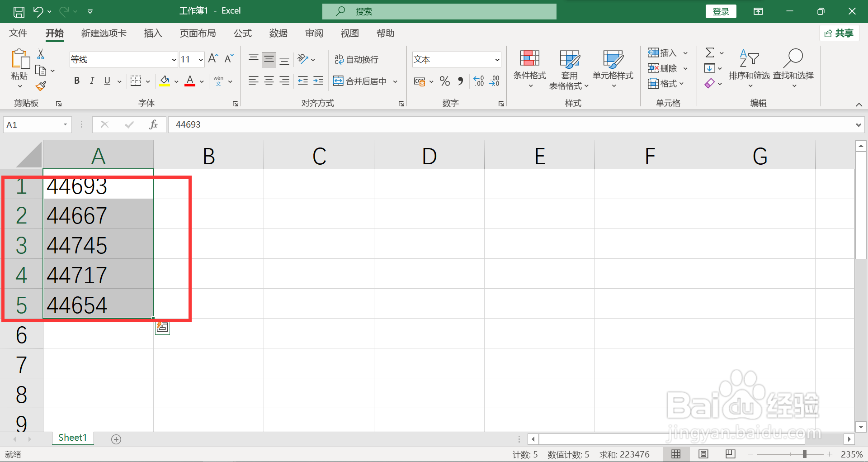Set middle vertical alignment

tap(269, 59)
